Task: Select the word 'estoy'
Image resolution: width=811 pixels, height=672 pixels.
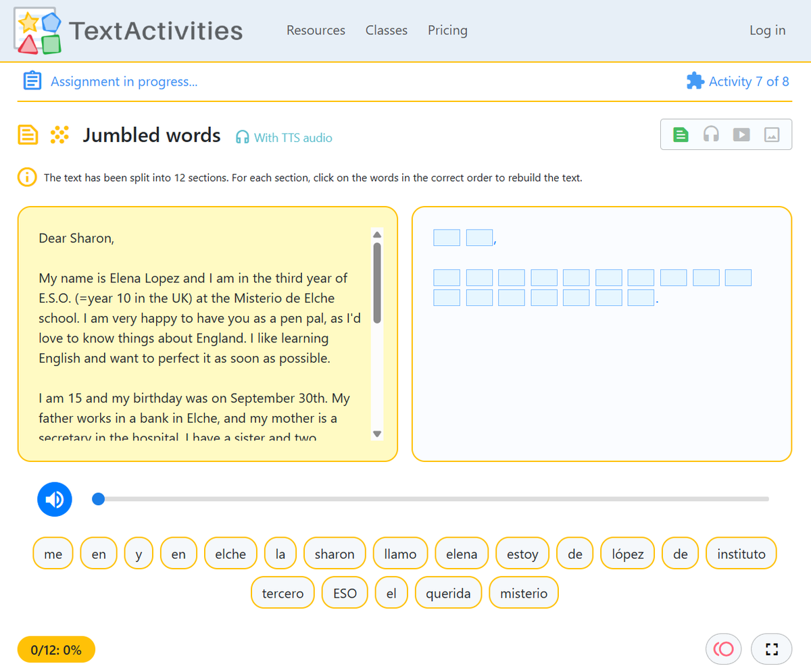Action: 522,554
